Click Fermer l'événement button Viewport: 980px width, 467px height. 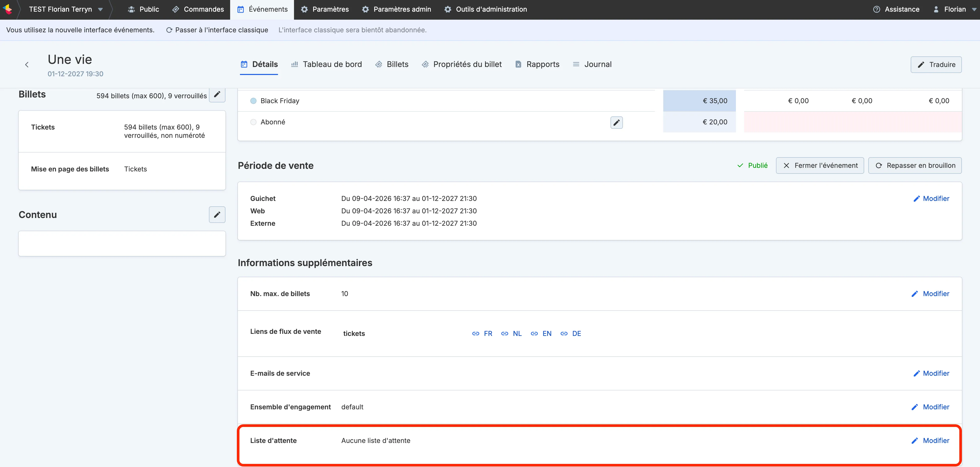pyautogui.click(x=820, y=165)
